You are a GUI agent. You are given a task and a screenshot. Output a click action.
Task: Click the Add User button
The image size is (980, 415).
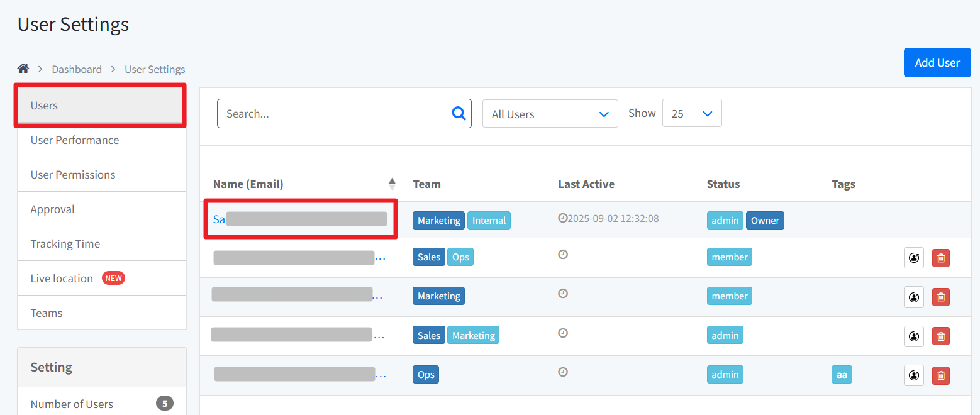tap(937, 63)
